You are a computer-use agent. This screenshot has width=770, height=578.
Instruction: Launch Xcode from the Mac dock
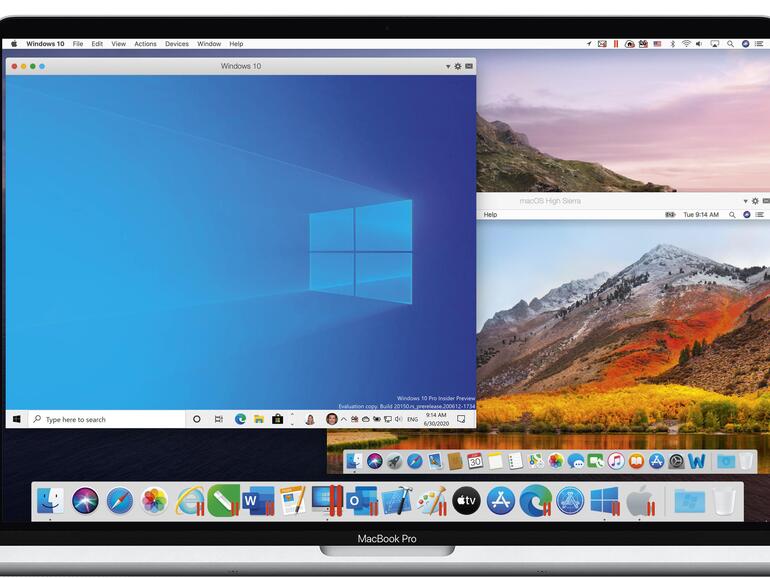[x=396, y=501]
